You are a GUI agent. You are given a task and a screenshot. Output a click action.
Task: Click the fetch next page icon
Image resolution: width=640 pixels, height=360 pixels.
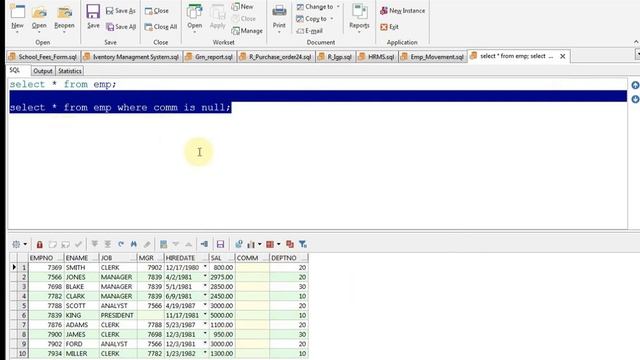94,244
